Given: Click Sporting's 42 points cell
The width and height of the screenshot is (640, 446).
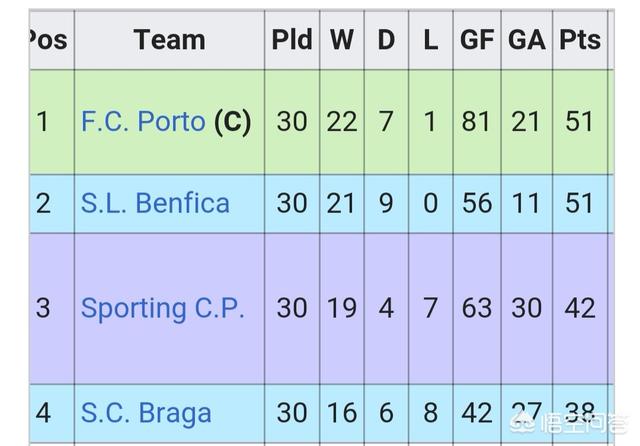Looking at the screenshot, I should pyautogui.click(x=580, y=307).
